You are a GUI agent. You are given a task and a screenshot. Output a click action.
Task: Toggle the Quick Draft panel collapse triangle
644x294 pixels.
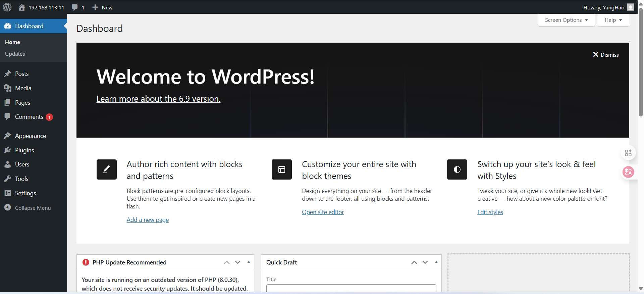[436, 262]
